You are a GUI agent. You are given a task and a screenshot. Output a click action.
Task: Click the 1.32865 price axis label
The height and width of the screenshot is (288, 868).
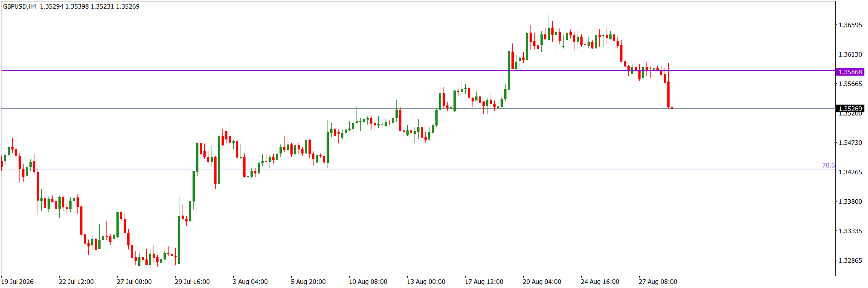(850, 260)
